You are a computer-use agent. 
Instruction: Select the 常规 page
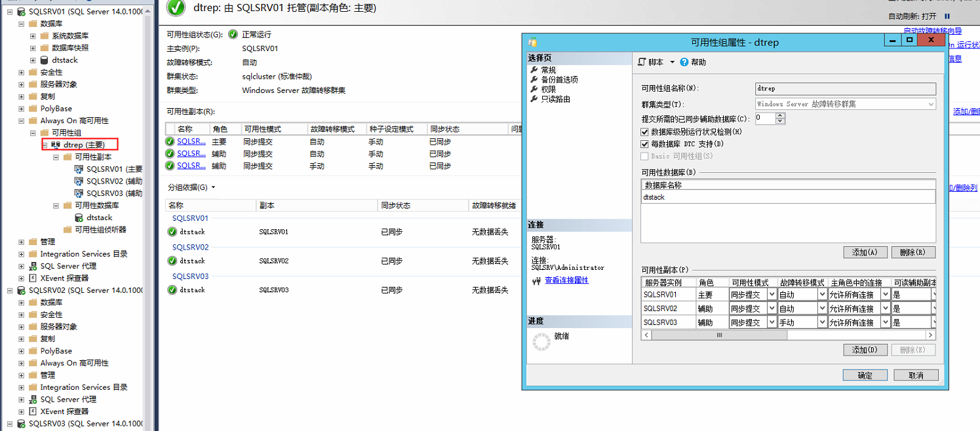click(x=548, y=70)
